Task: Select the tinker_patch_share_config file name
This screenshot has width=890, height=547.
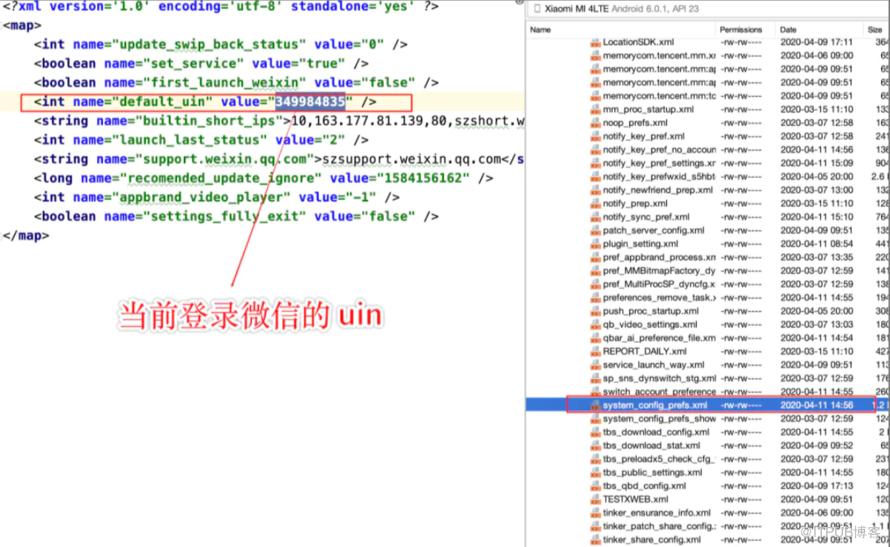Action: click(x=659, y=526)
